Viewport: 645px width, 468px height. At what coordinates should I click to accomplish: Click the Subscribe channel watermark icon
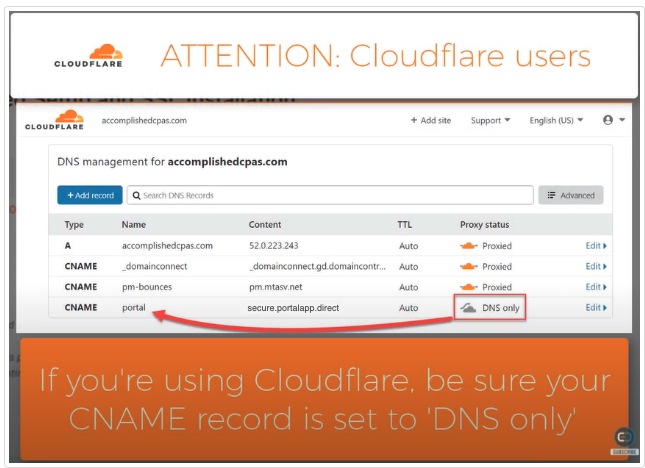coord(624,441)
